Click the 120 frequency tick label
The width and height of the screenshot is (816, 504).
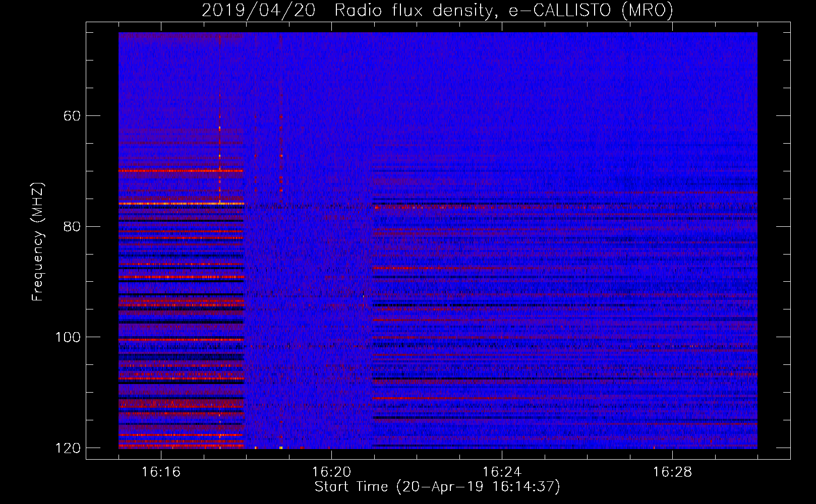tap(68, 448)
